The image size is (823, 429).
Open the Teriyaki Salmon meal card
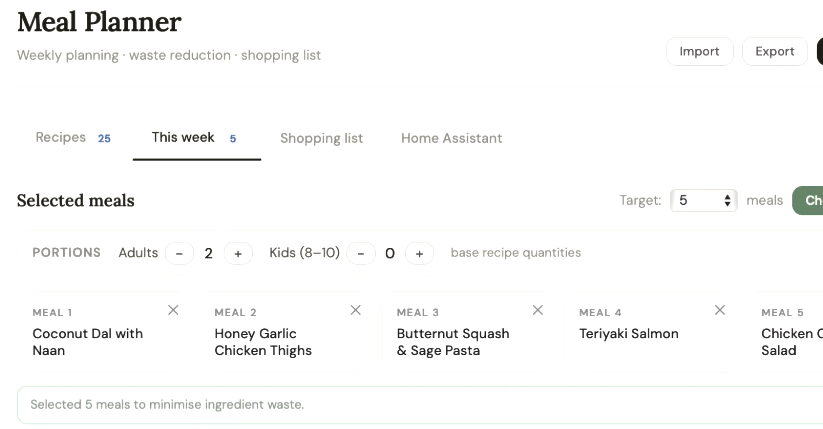point(650,332)
